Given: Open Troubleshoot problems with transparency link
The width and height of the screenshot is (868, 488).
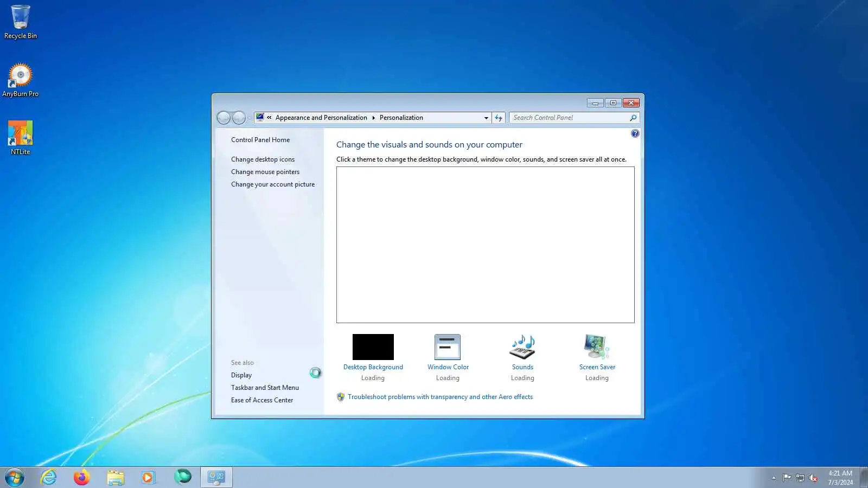Looking at the screenshot, I should 440,397.
